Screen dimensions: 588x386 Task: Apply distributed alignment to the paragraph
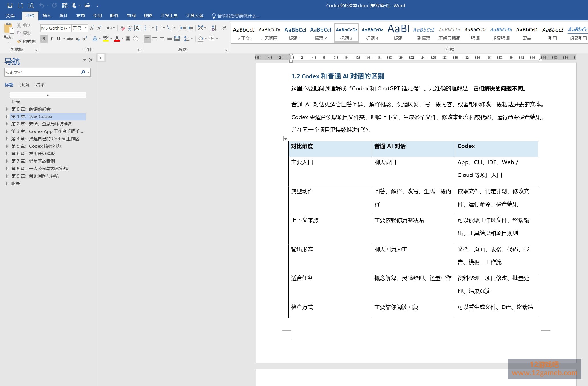[177, 39]
